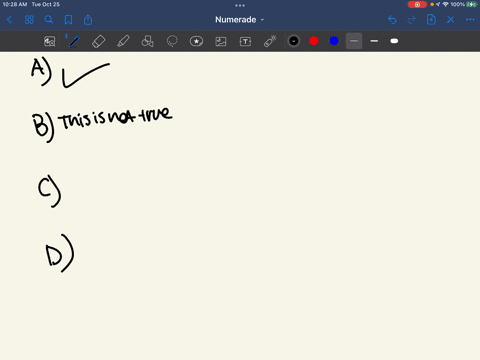Choose the black pen color
Image resolution: width=480 pixels, height=360 pixels.
294,41
